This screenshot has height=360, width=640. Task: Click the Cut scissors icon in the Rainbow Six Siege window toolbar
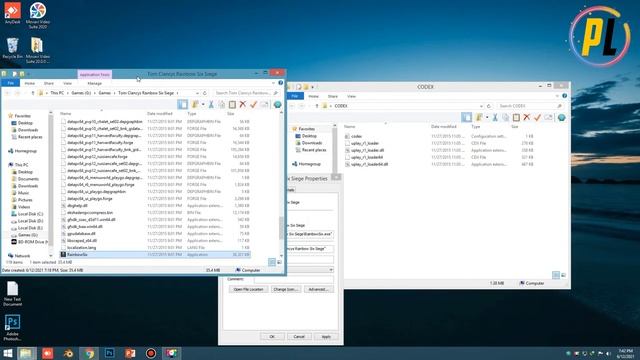click(211, 104)
